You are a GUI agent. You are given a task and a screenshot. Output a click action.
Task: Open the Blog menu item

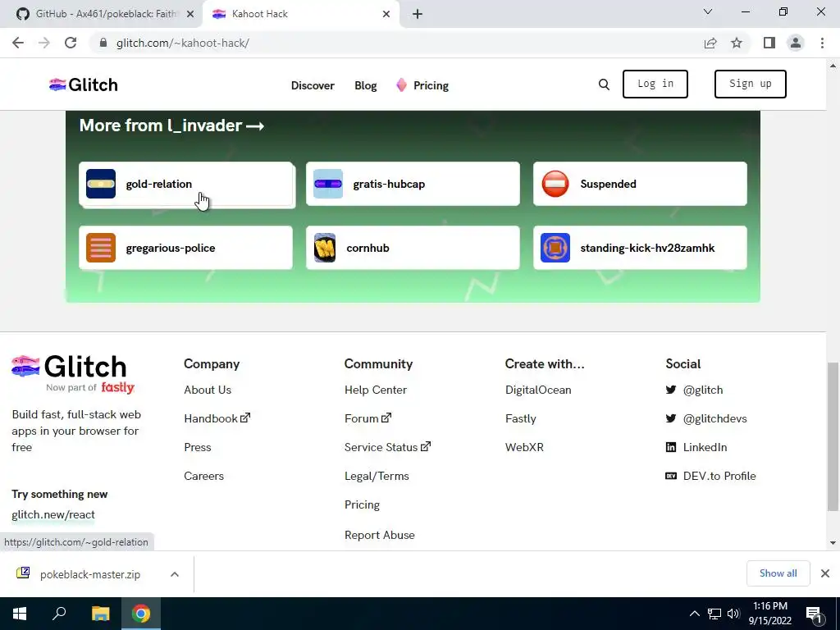(365, 85)
